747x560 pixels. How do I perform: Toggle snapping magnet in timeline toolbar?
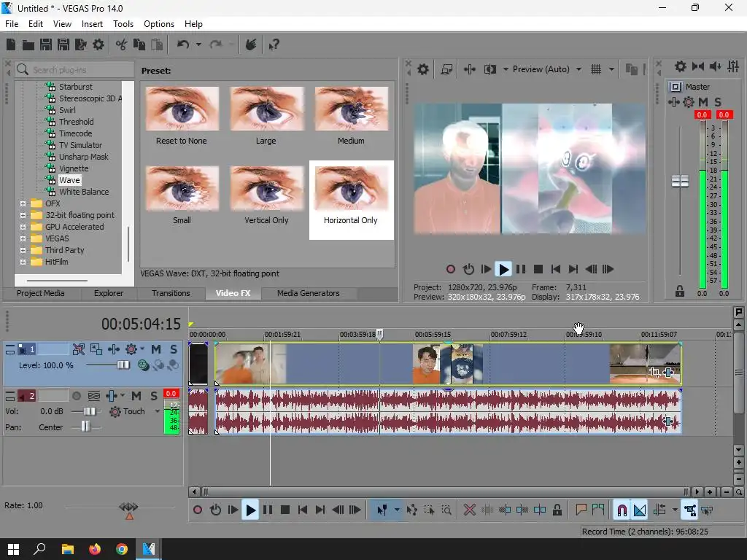pos(622,510)
